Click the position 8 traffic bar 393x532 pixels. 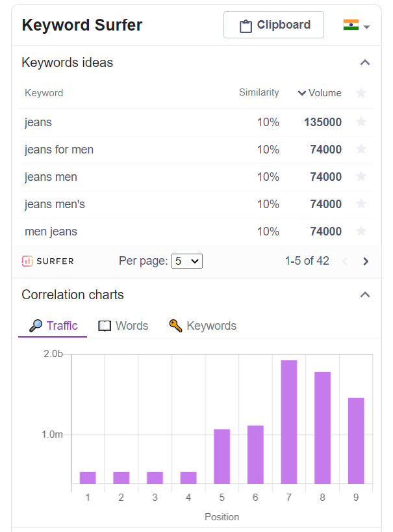point(323,428)
